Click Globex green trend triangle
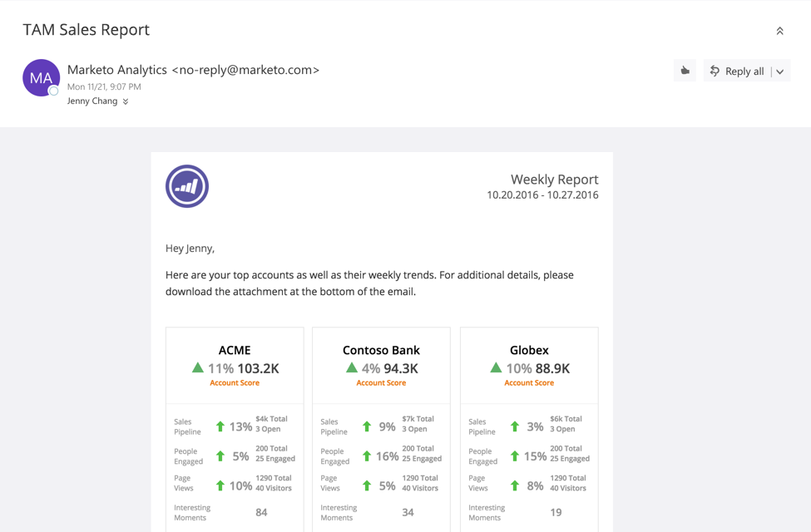811x532 pixels. point(496,367)
